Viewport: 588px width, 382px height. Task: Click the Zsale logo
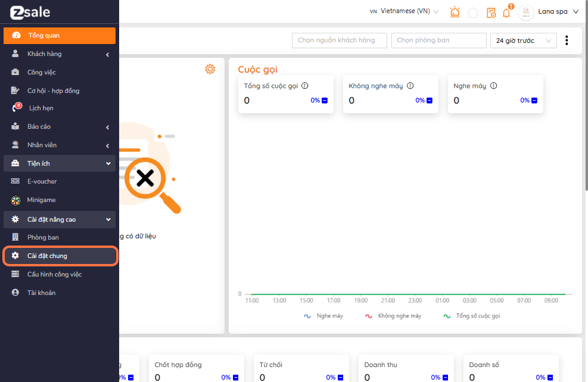click(30, 12)
